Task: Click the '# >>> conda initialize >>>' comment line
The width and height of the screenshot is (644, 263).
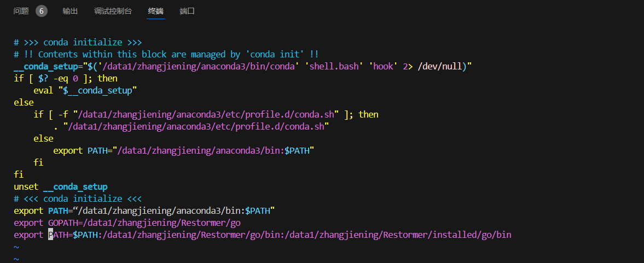Action: click(x=78, y=42)
